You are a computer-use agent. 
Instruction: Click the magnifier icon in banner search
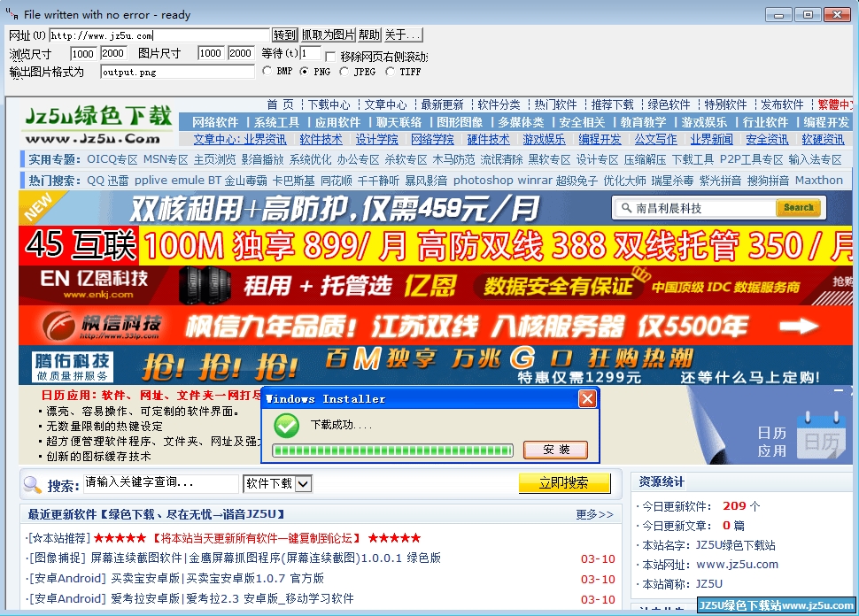626,207
